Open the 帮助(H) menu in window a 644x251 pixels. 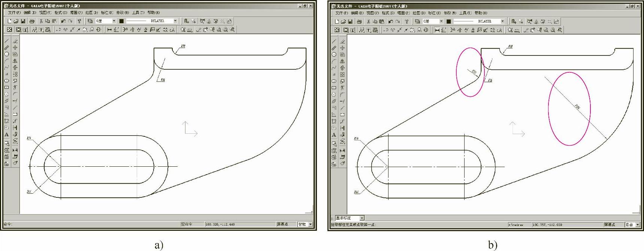[154, 13]
